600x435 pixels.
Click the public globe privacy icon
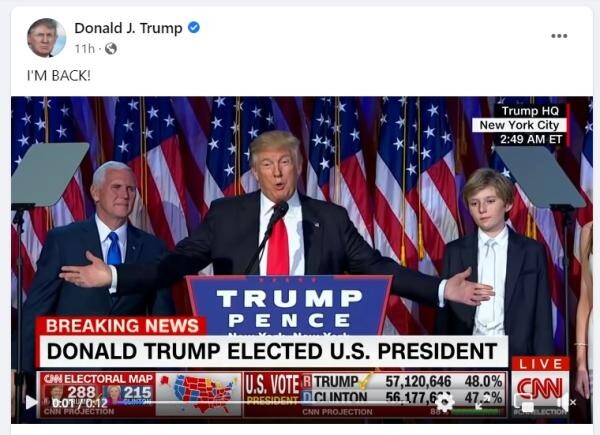pos(111,49)
